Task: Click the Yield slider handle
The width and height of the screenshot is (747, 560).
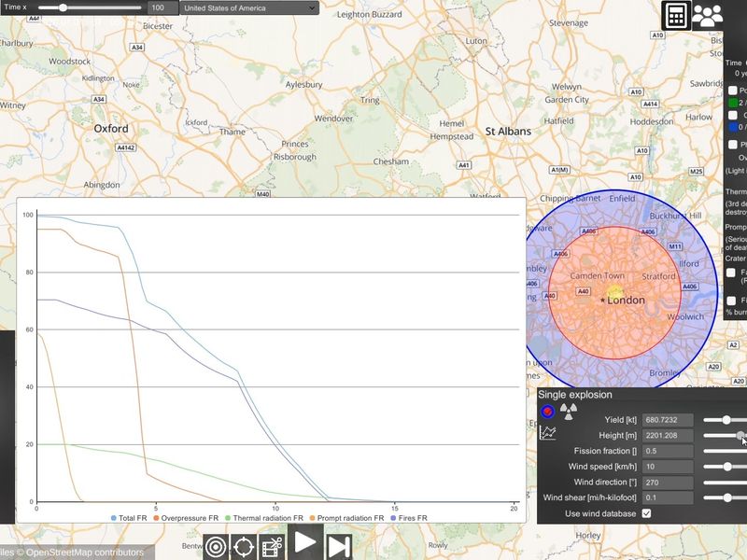Action: (726, 419)
